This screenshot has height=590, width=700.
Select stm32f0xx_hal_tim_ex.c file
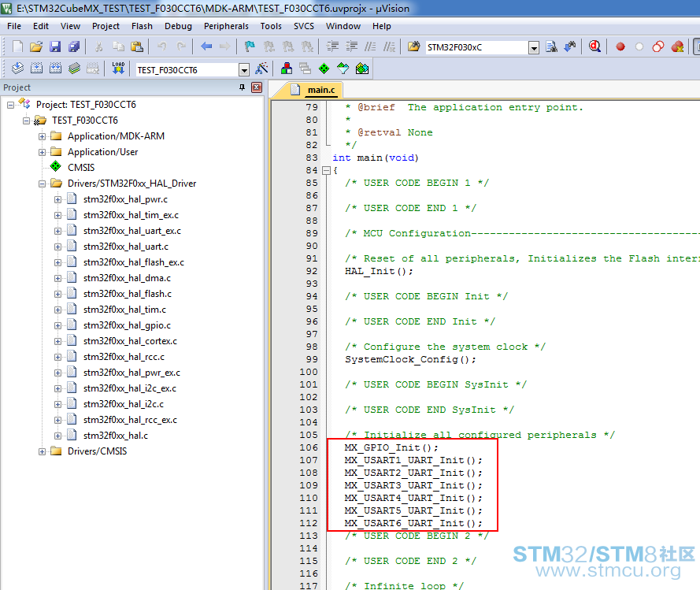point(131,215)
